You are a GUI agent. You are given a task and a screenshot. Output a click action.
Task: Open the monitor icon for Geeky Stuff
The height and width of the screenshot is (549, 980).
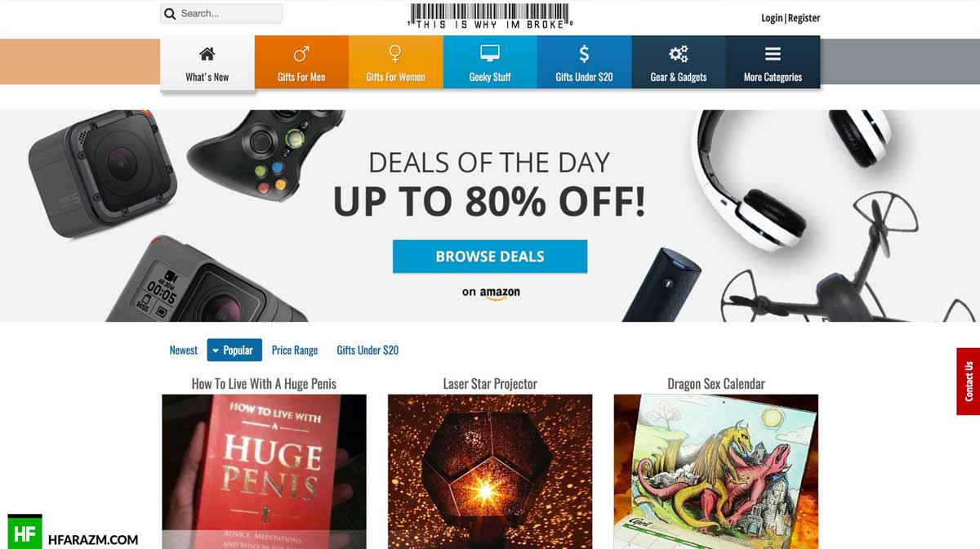click(x=490, y=54)
